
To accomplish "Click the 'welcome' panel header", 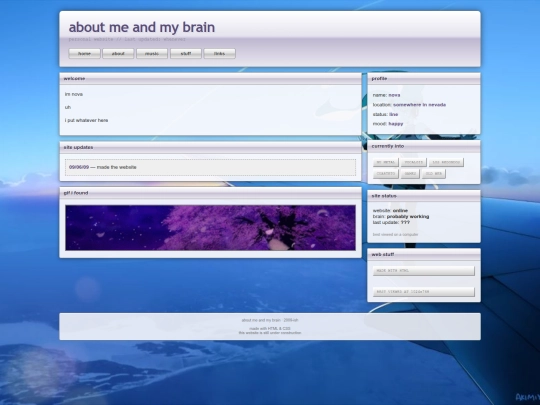I will point(210,79).
